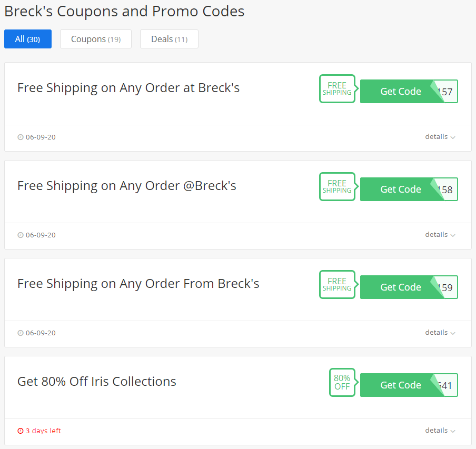476x449 pixels.
Task: Click the Free Shipping badge on @Breck's coupon
Action: pos(338,186)
